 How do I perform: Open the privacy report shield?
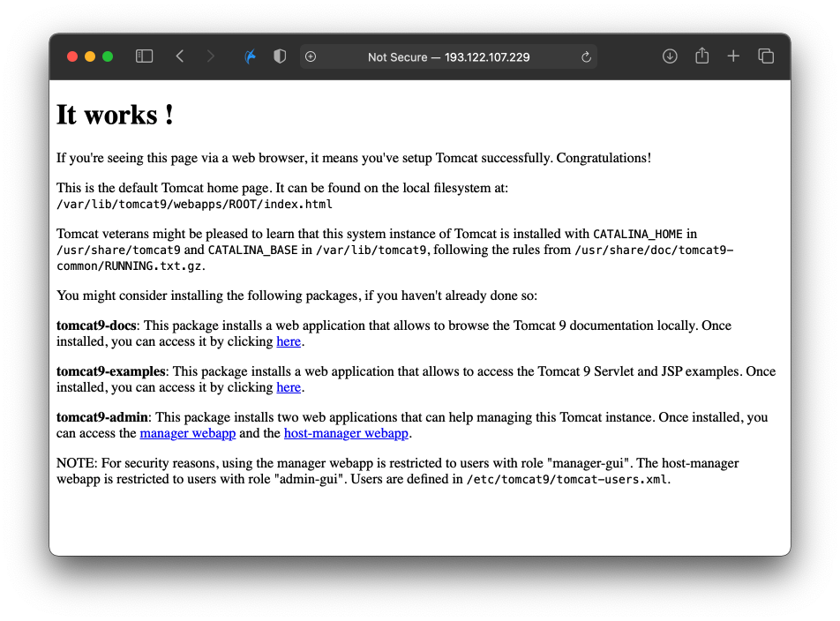click(x=280, y=56)
